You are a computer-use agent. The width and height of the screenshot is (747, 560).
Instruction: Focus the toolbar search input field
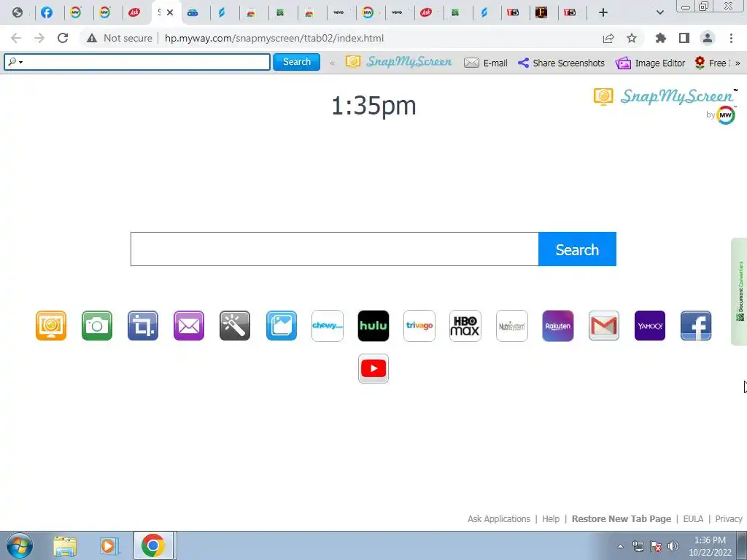137,62
